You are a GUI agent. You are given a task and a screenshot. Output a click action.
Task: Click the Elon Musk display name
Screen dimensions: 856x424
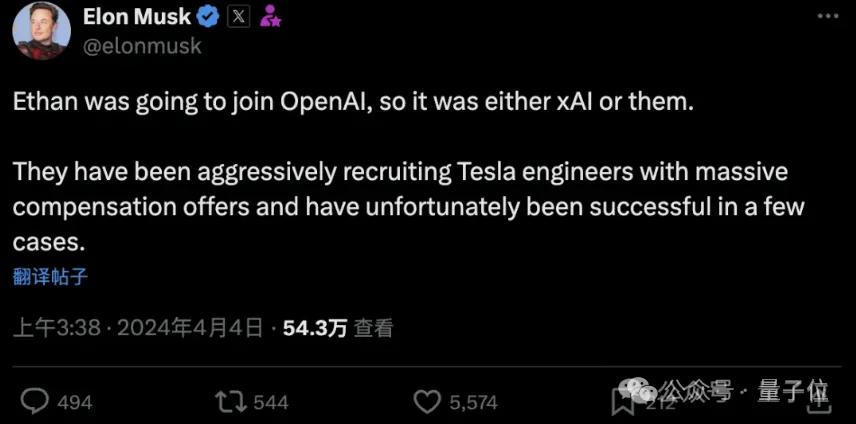click(137, 17)
